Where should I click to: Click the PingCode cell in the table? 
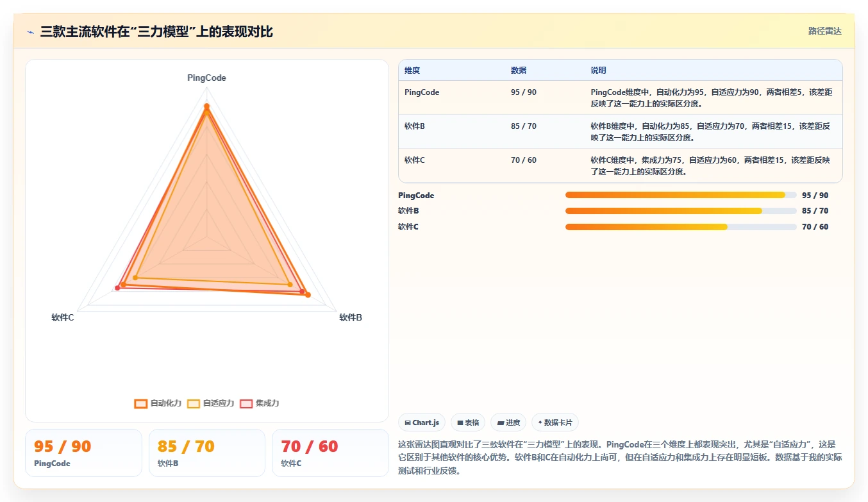click(422, 92)
